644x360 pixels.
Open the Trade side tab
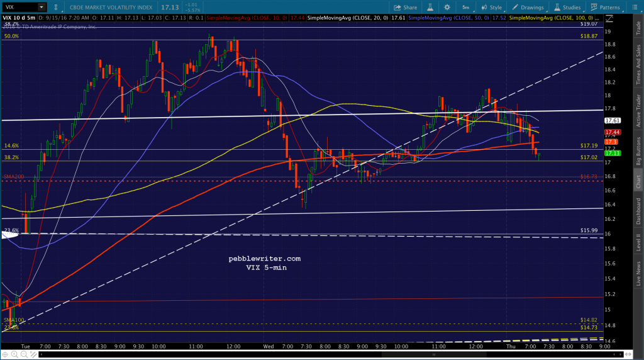pos(638,28)
